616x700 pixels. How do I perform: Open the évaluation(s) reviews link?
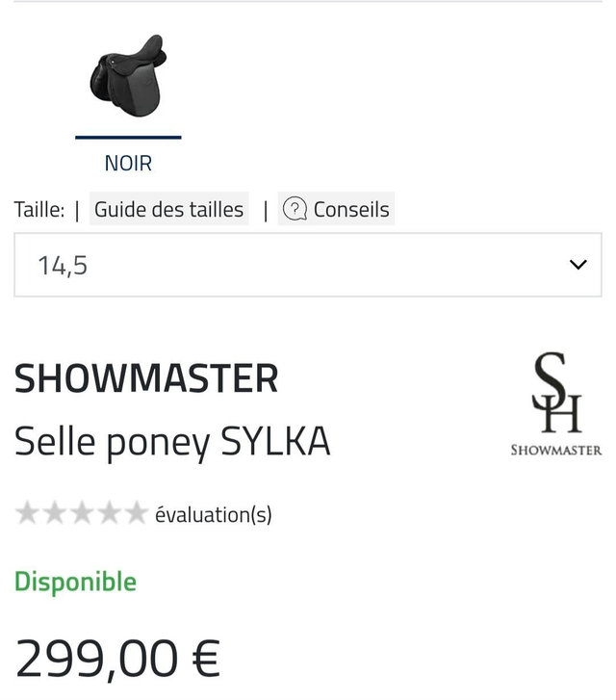click(214, 515)
